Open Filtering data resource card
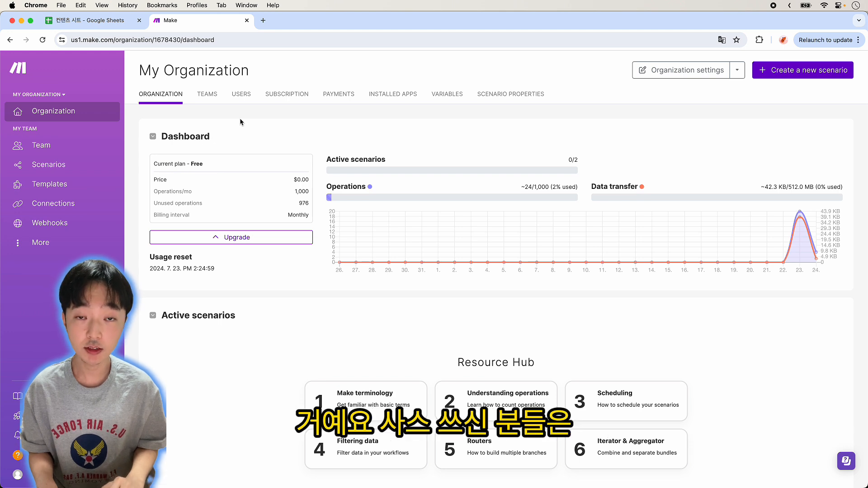Screen dimensions: 868x488 366,449
